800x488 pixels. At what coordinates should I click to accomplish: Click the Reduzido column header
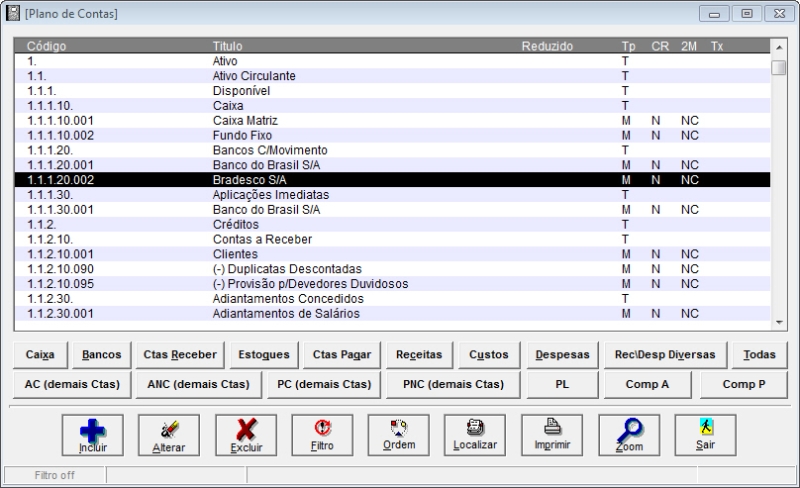coord(547,46)
